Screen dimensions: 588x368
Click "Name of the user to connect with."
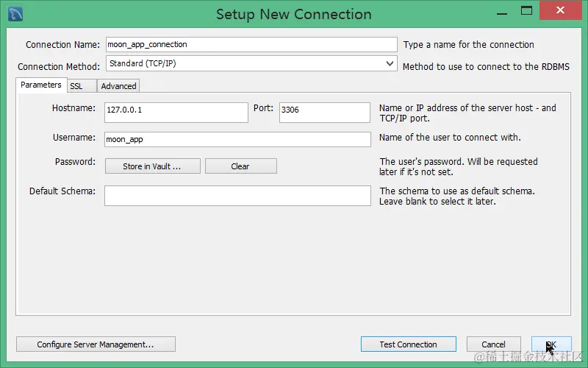pyautogui.click(x=450, y=138)
